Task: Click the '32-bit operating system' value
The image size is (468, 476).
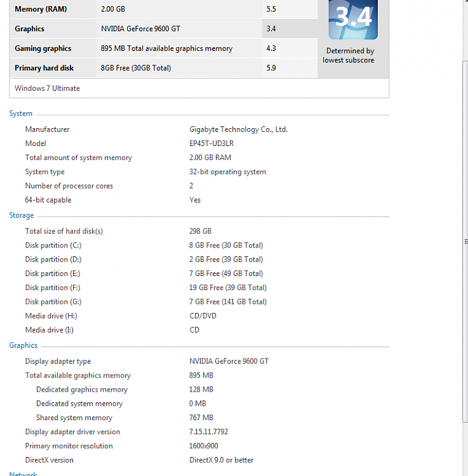Action: (227, 172)
